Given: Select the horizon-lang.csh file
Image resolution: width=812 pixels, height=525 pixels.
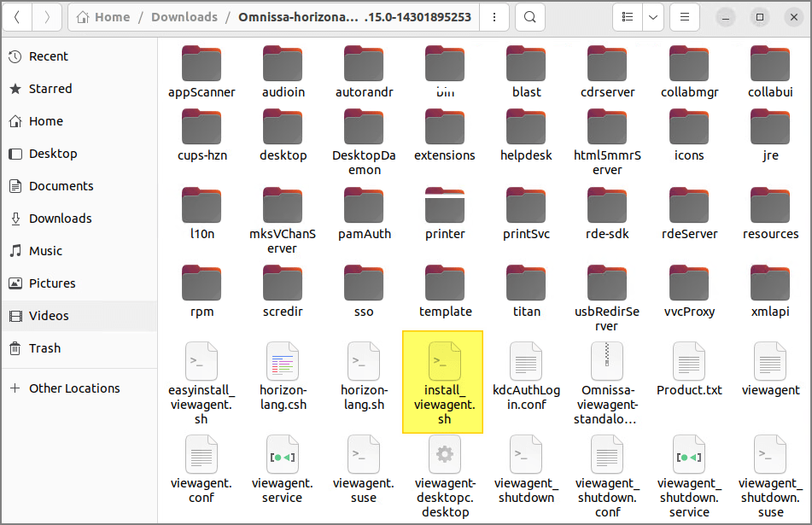Looking at the screenshot, I should (282, 362).
